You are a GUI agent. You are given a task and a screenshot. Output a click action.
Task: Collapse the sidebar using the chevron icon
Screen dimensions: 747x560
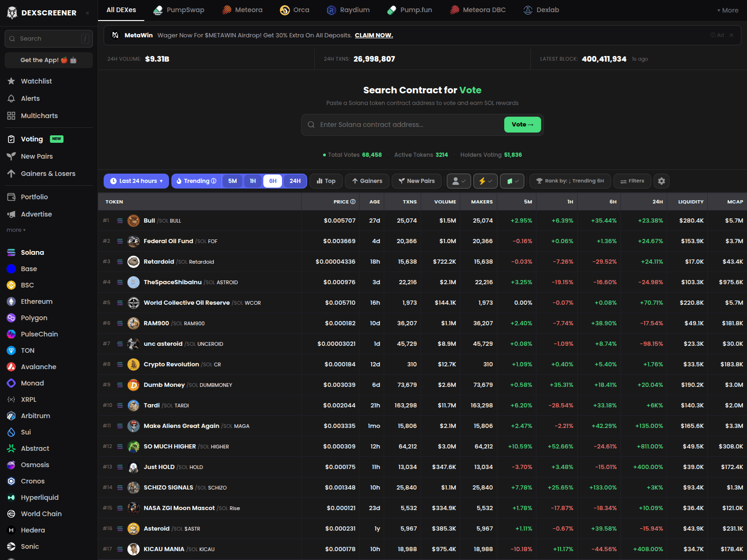[x=87, y=13]
